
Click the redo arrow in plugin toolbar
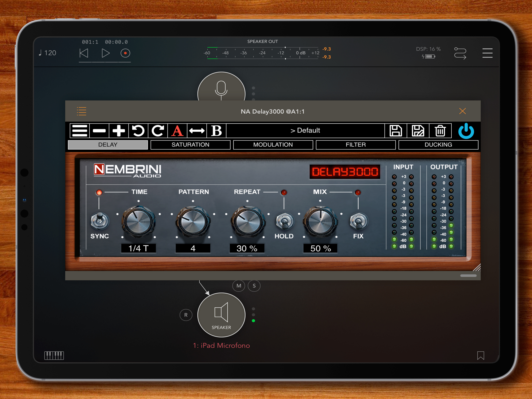[x=158, y=131]
